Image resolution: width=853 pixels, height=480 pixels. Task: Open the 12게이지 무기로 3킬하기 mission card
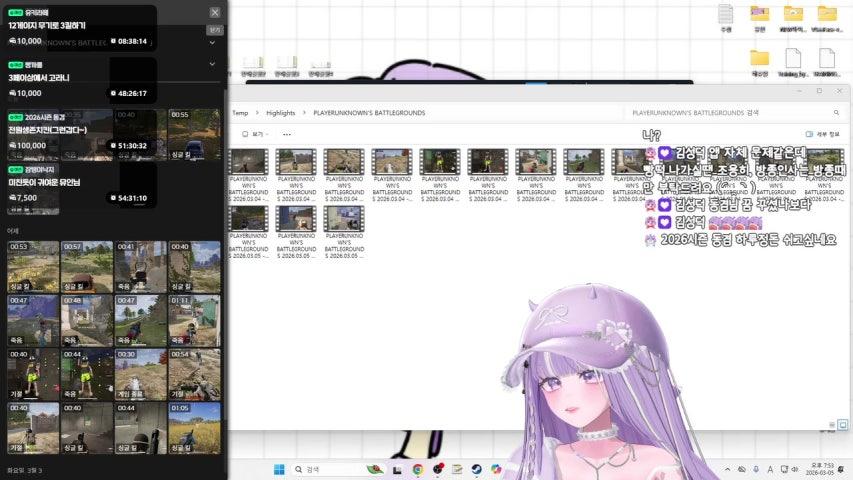tap(82, 28)
